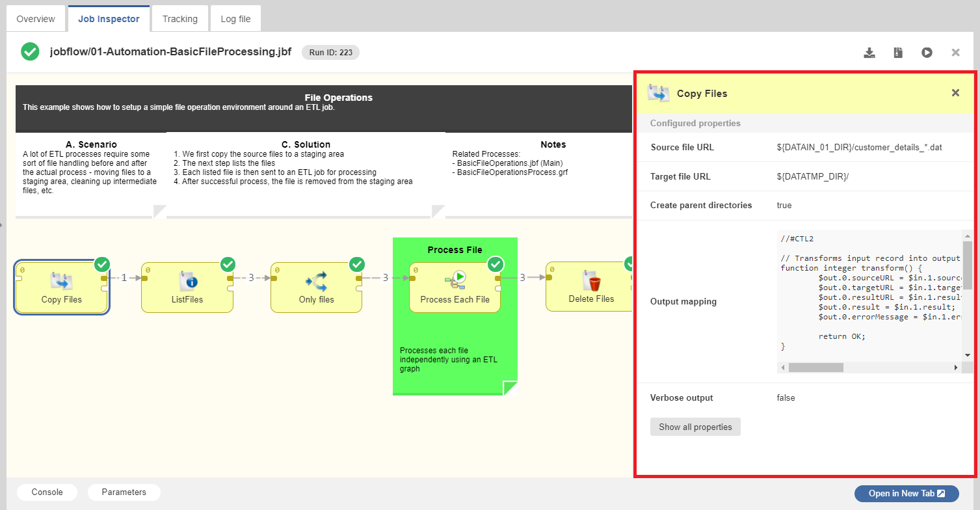This screenshot has width=980, height=510.
Task: Open the Log file tab
Action: tap(235, 18)
